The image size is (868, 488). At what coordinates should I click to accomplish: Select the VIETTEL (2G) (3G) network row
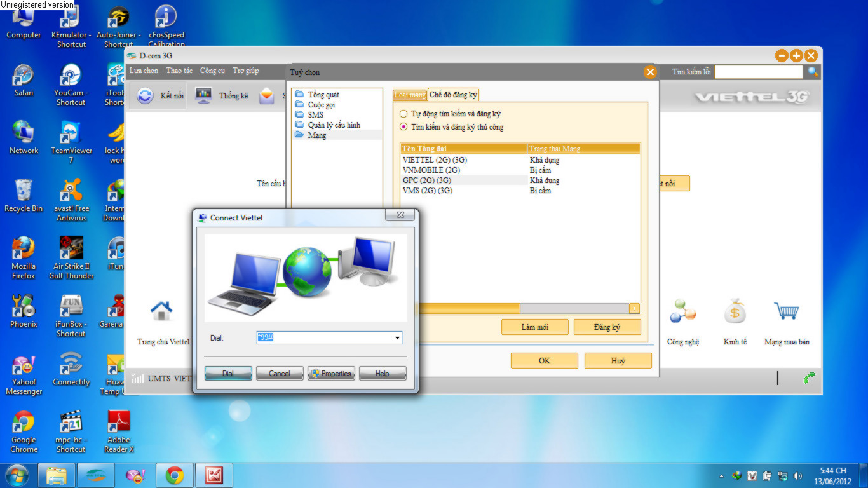point(520,160)
